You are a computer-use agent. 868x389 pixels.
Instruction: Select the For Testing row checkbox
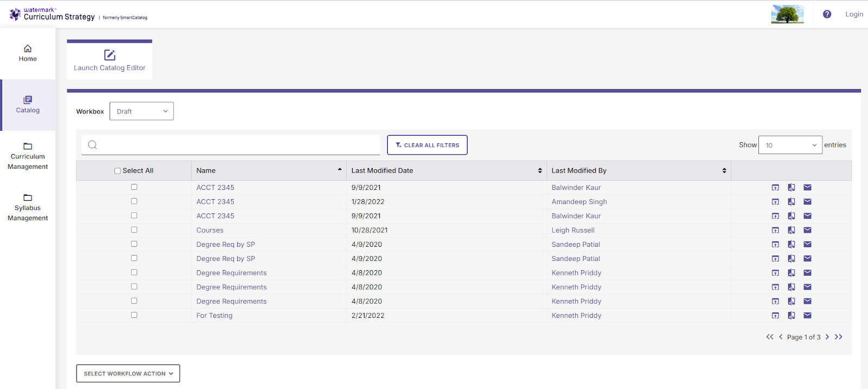click(134, 315)
